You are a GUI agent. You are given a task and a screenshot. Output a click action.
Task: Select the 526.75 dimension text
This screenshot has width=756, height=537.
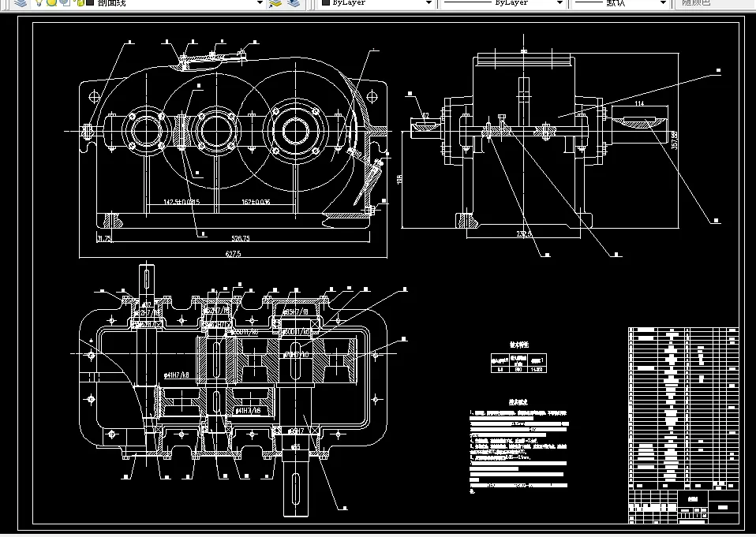point(241,238)
